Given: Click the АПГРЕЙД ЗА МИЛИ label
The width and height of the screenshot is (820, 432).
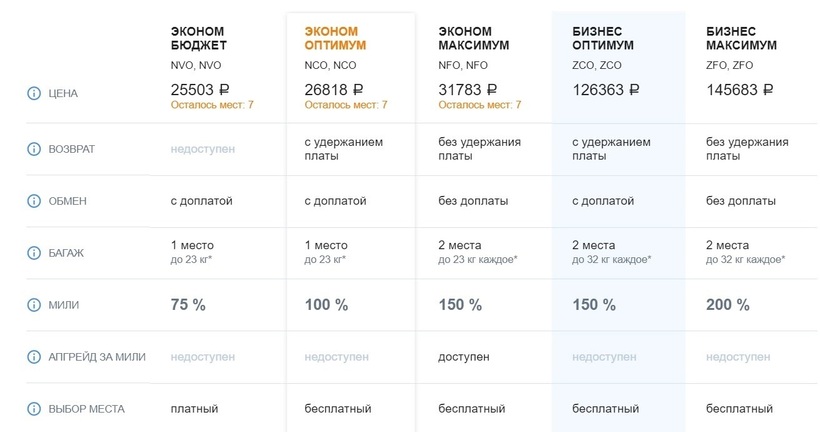Looking at the screenshot, I should (x=98, y=357).
